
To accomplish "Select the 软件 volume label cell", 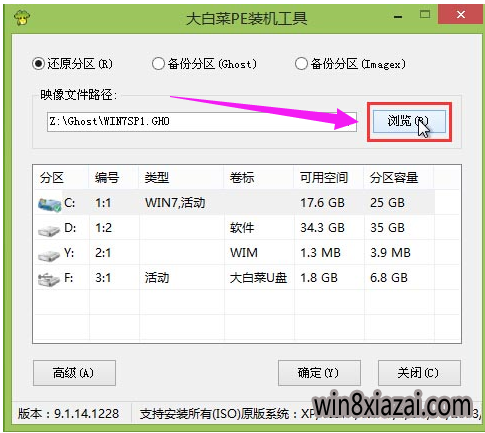I will tap(242, 228).
